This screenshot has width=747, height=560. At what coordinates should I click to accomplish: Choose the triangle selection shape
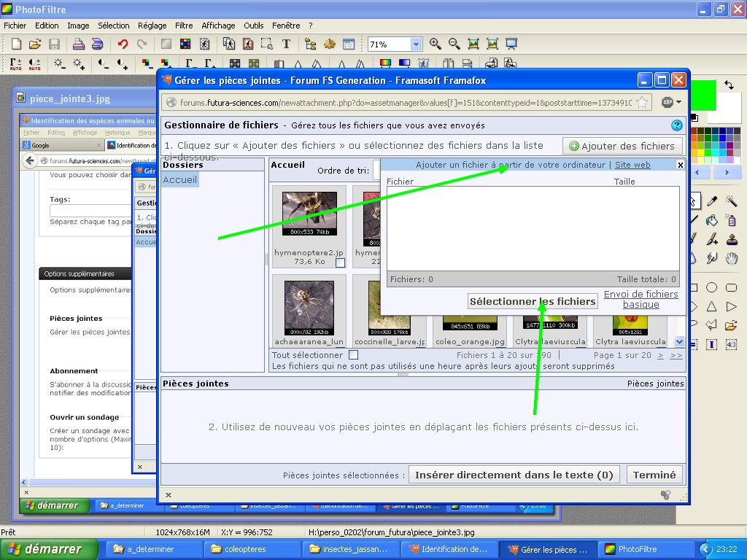[x=712, y=307]
